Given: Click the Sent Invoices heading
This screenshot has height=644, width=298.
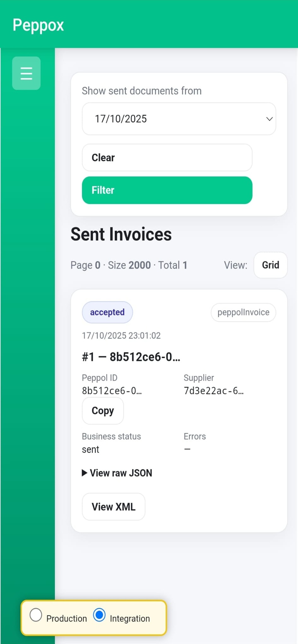Looking at the screenshot, I should tap(121, 234).
